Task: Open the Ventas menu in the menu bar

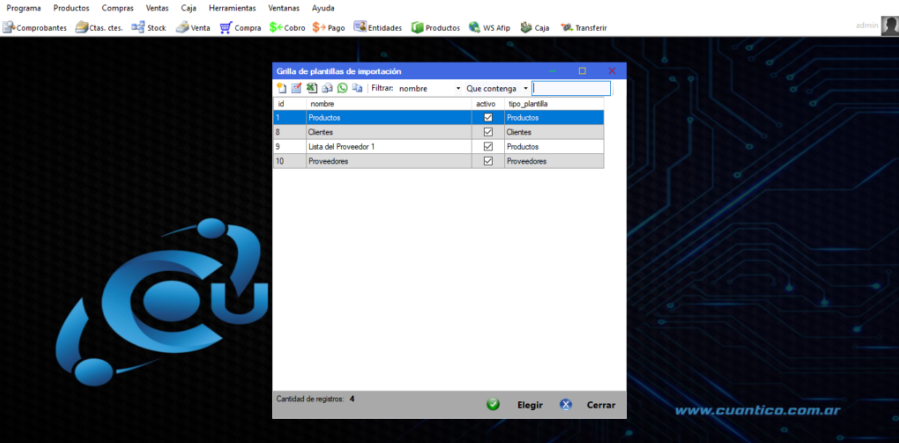Action: pos(157,8)
